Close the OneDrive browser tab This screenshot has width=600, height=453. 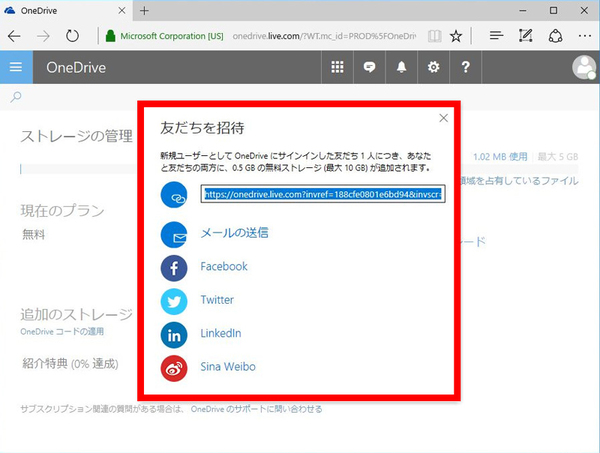[122, 11]
